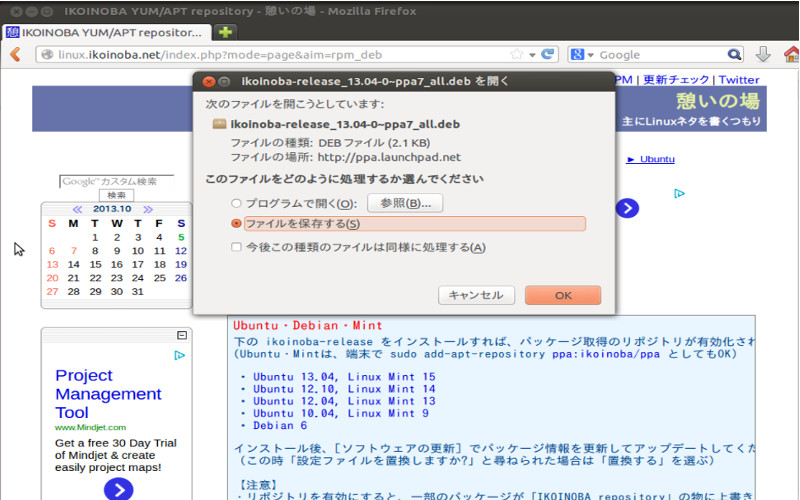Open the www.Mindjet.com ad link
This screenshot has height=500, width=800.
(x=90, y=428)
